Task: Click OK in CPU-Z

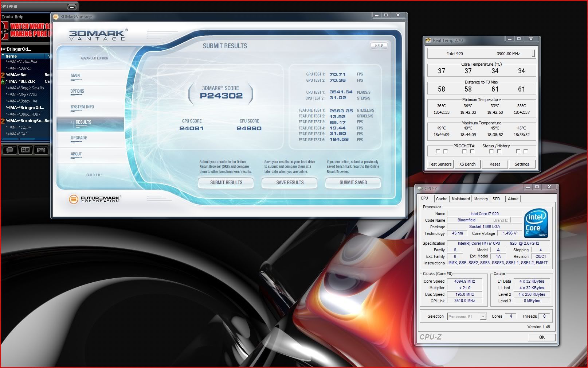Action: (542, 337)
